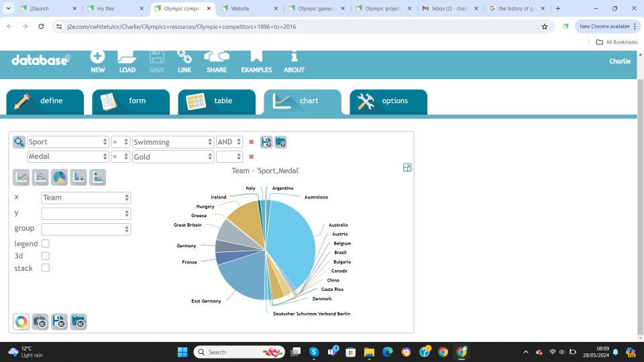This screenshot has width=644, height=362.
Task: Open the options tab
Action: [x=388, y=101]
